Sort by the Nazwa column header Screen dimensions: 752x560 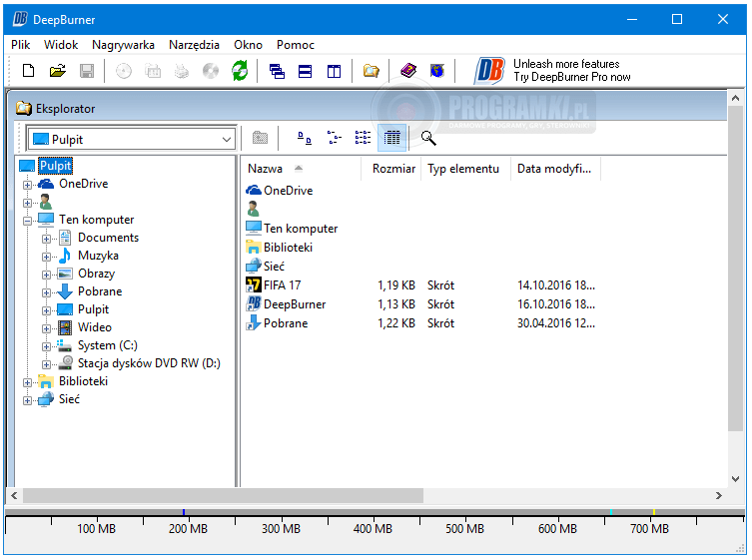[301, 169]
